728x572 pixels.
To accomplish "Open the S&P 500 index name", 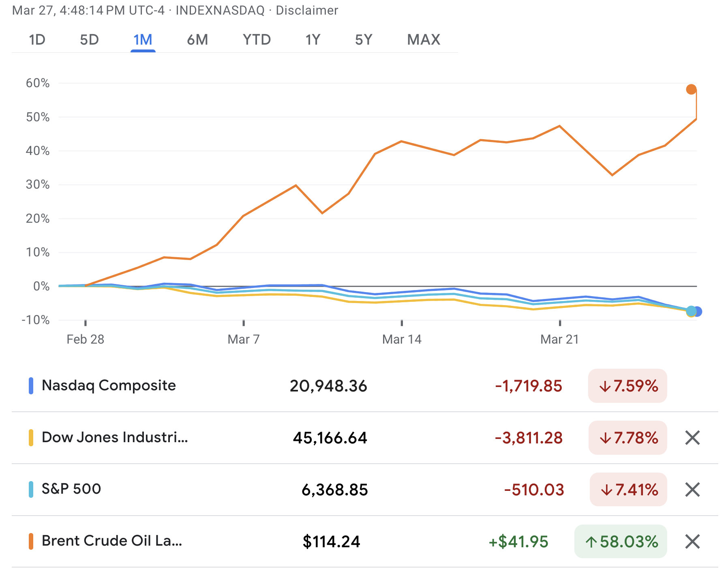I will (x=71, y=489).
